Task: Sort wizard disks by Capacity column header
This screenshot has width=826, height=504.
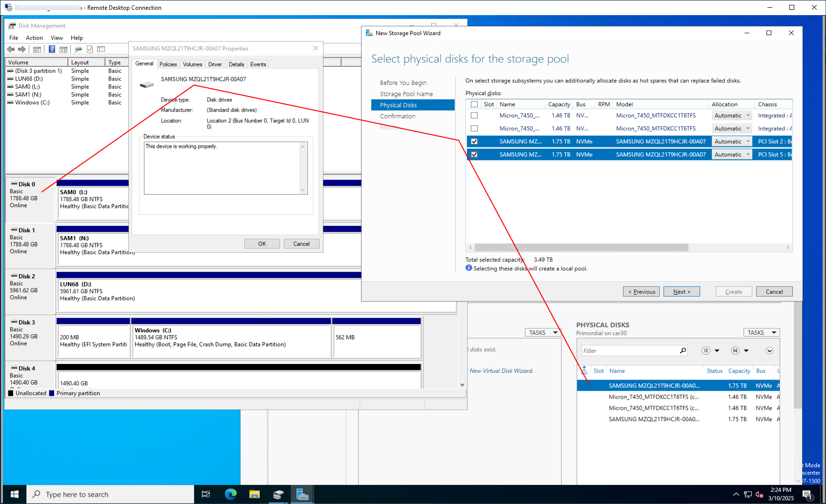Action: tap(559, 104)
